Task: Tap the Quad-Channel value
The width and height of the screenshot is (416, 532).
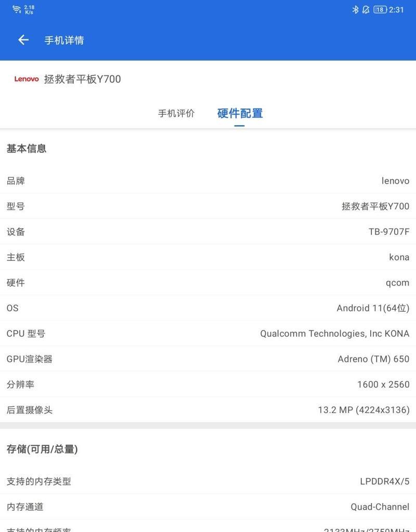Action: pos(380,507)
